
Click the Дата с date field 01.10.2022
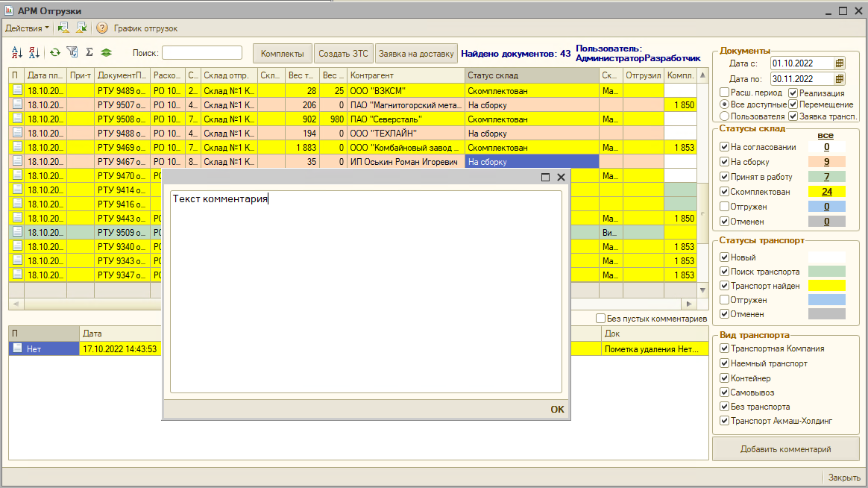(x=802, y=63)
